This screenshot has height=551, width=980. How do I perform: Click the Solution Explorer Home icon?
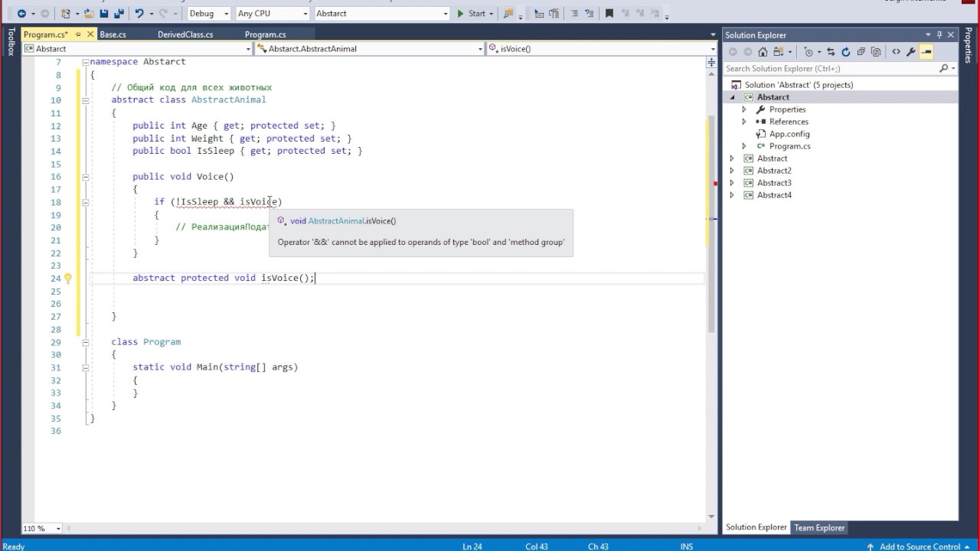tap(763, 52)
